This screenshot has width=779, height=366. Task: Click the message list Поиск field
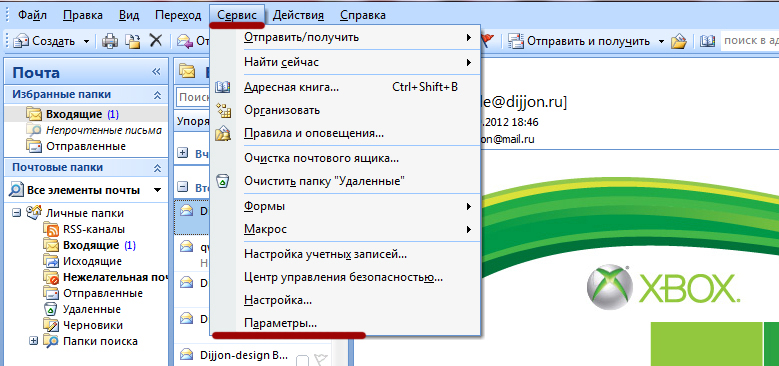pos(194,97)
